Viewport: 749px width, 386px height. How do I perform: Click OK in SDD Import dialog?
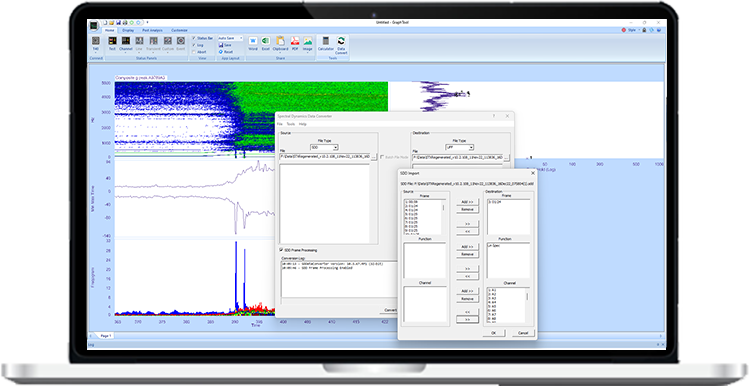click(x=493, y=332)
